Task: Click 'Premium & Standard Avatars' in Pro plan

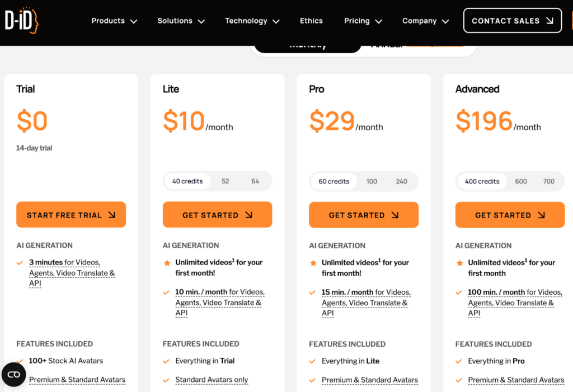Action: coord(370,380)
